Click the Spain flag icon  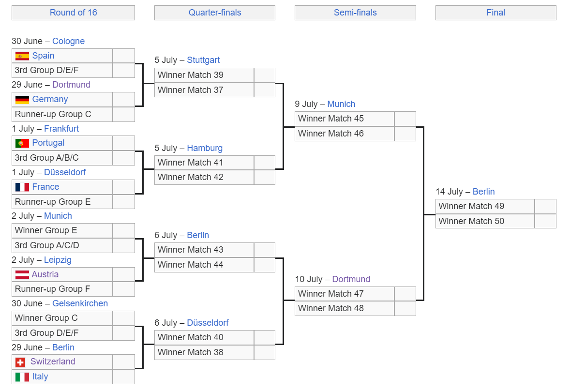[22, 56]
